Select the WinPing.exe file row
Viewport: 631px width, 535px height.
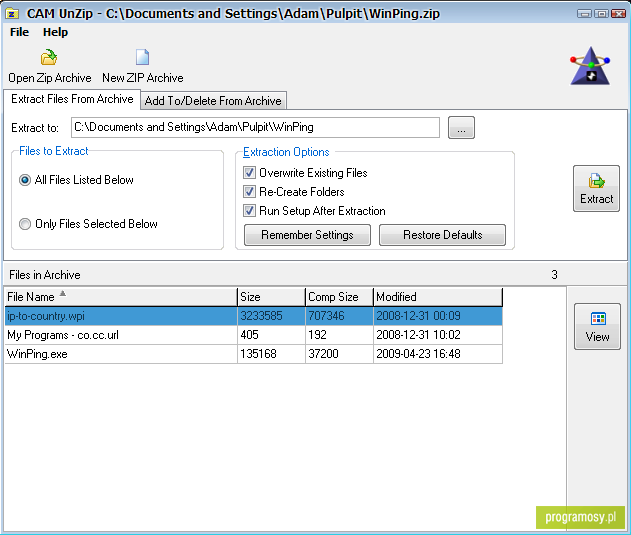point(254,354)
